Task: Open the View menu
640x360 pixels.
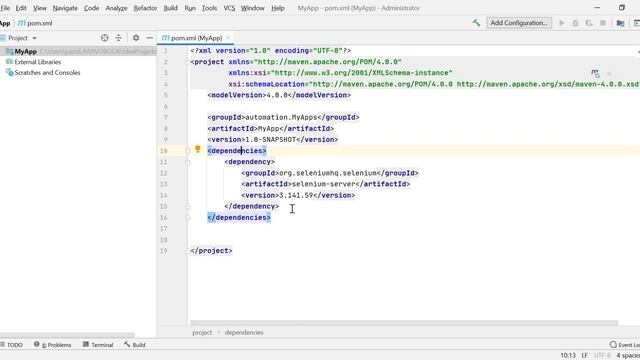Action: (40, 8)
